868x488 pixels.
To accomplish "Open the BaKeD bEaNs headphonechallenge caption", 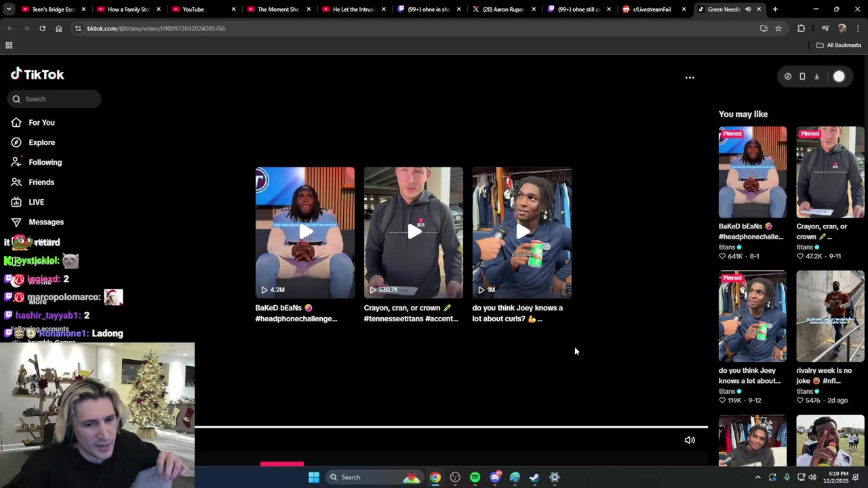I will click(x=296, y=313).
